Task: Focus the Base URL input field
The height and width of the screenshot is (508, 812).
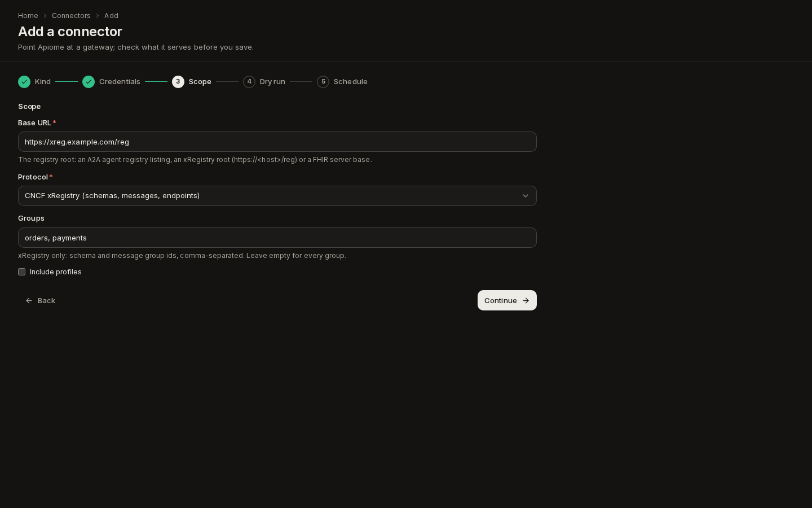Action: [277, 142]
